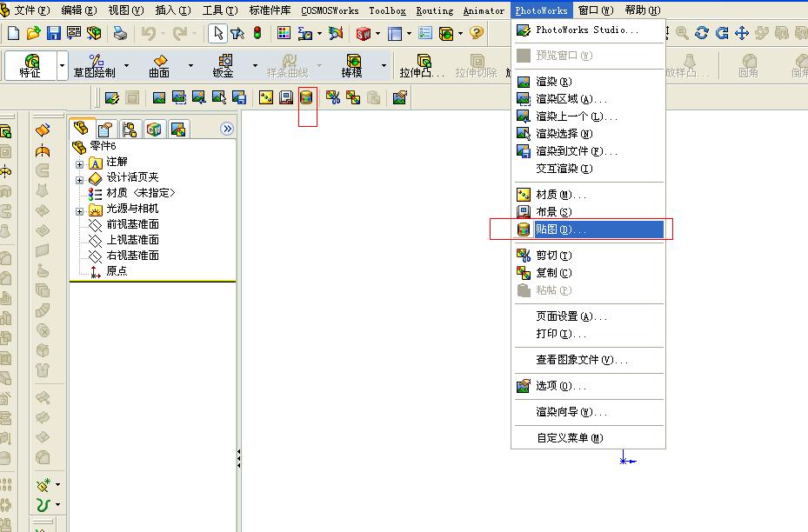Image resolution: width=808 pixels, height=532 pixels.
Task: Click the PhotoWorks Decal toolbar icon
Action: (x=306, y=96)
